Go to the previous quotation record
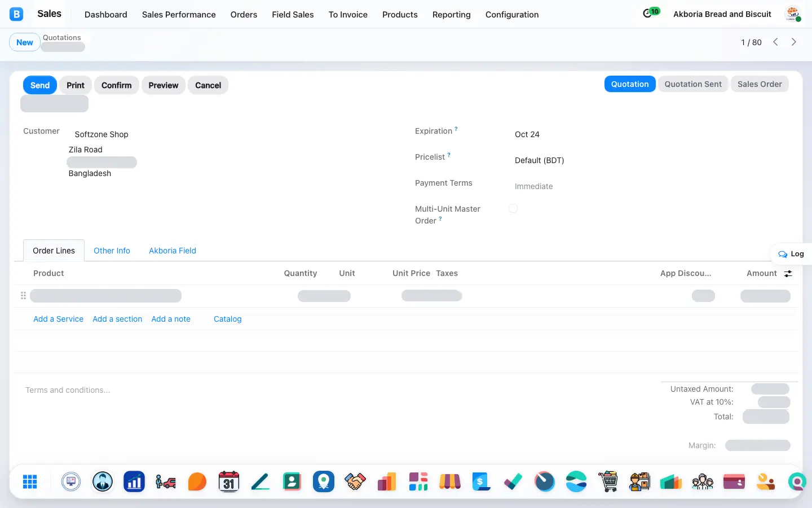 pyautogui.click(x=776, y=42)
